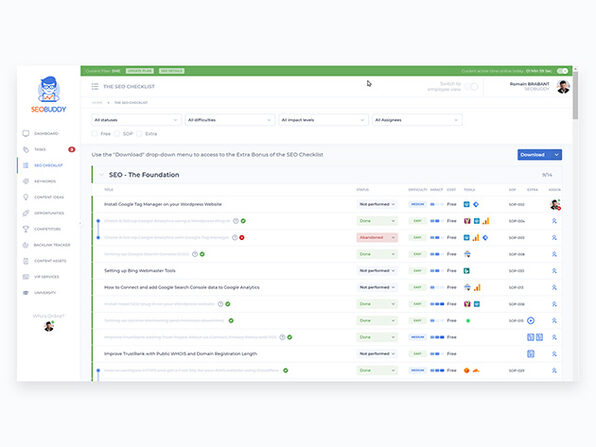Click the red abandoned status icon next to the third task
The image size is (596, 447).
click(x=242, y=238)
